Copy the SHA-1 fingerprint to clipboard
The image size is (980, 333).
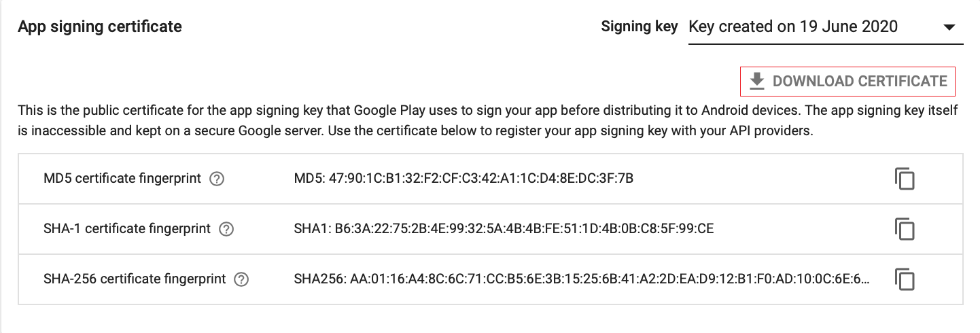(x=905, y=229)
